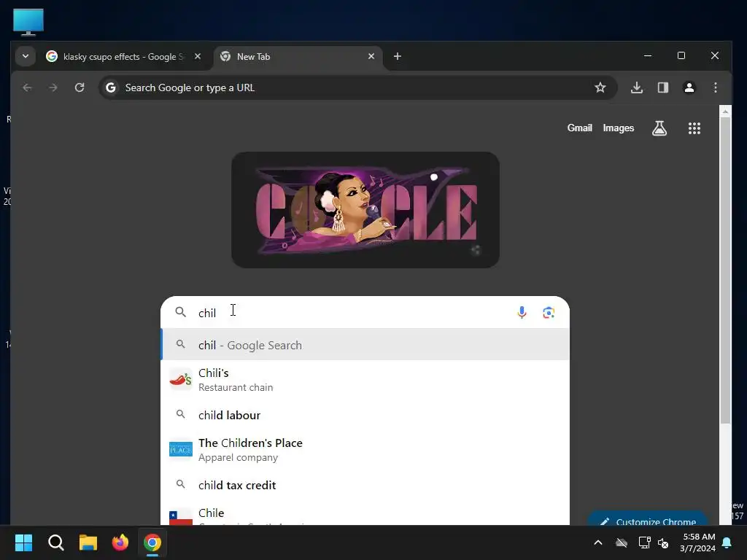Image resolution: width=747 pixels, height=560 pixels.
Task: Open Chrome downloads icon
Action: pos(636,87)
